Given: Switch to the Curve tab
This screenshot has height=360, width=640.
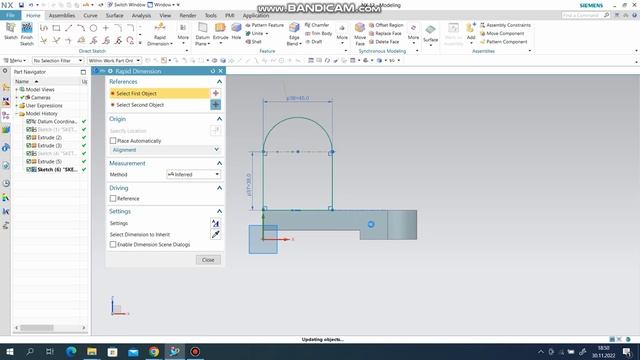Looking at the screenshot, I should tap(90, 16).
